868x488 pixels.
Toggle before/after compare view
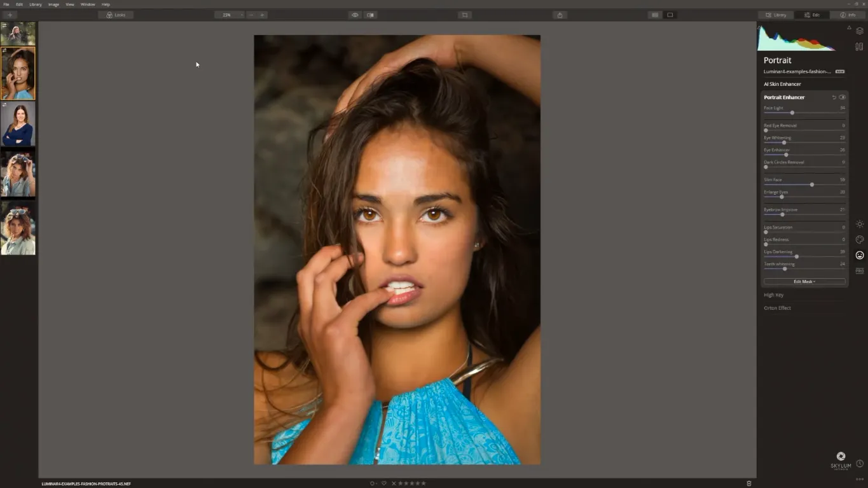(x=370, y=15)
